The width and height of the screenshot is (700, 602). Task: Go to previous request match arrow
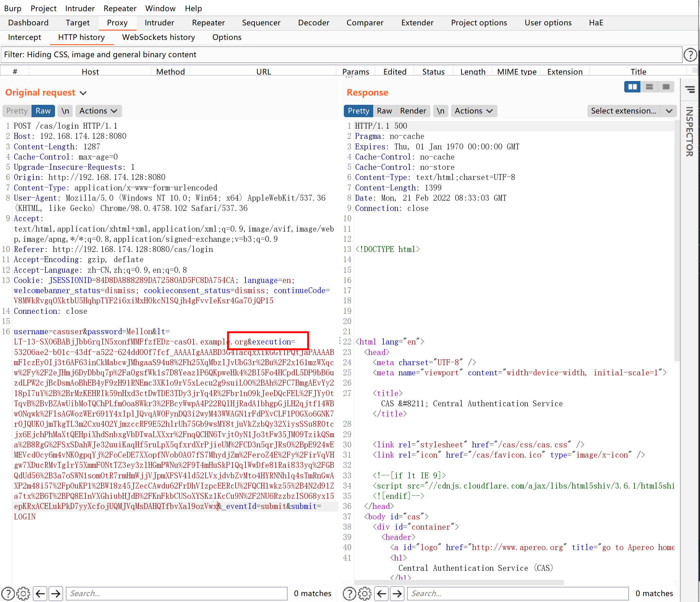(x=41, y=594)
